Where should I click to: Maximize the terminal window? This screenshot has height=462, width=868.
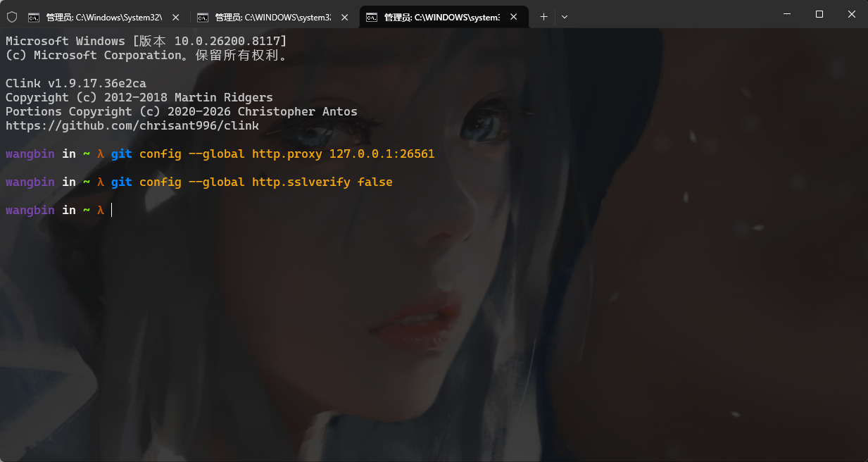[x=819, y=14]
